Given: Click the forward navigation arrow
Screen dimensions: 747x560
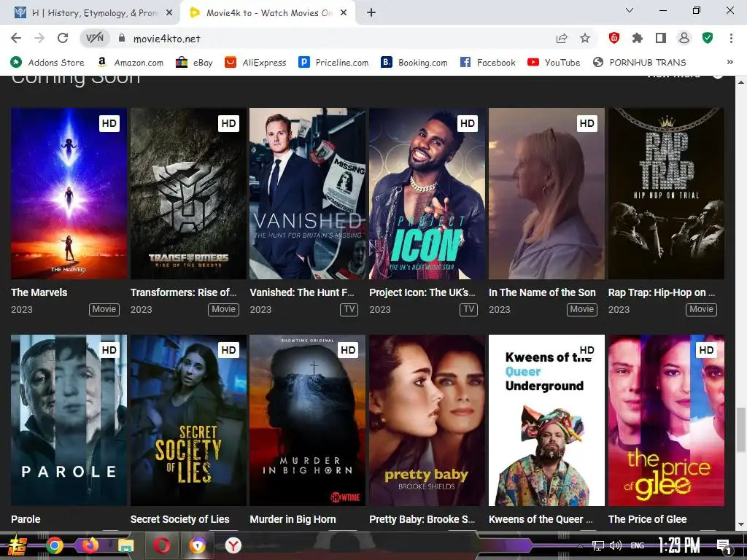Looking at the screenshot, I should [39, 38].
